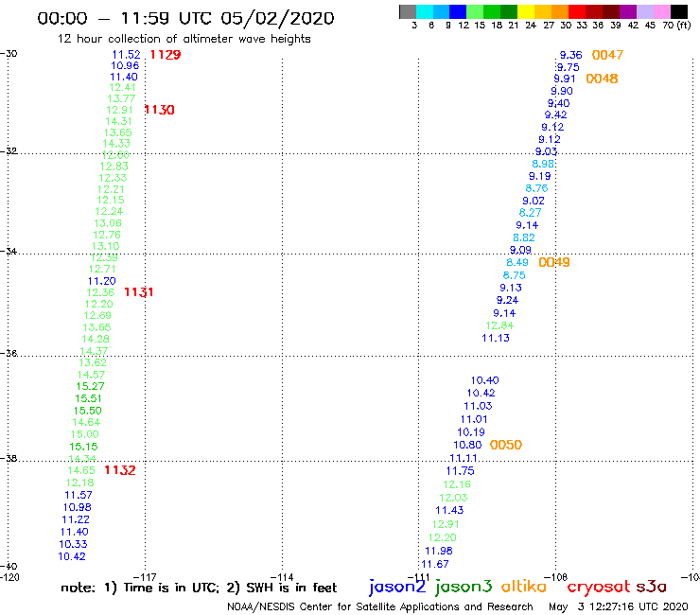Click the orange time marker 0047
This screenshot has height=615, width=700.
tap(607, 55)
